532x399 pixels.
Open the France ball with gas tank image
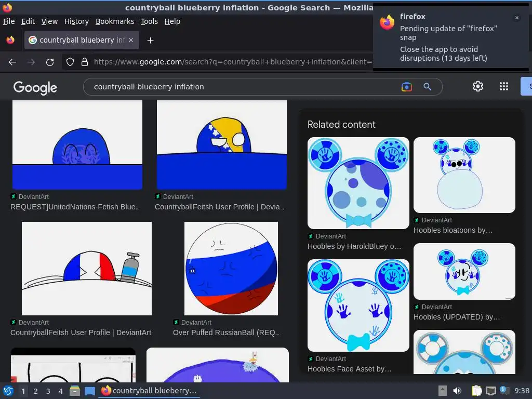point(87,269)
